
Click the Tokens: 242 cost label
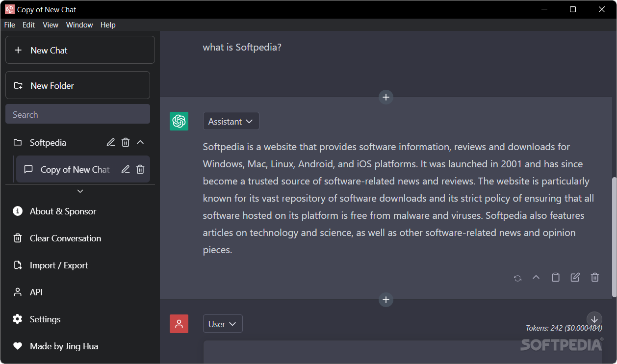coord(564,328)
